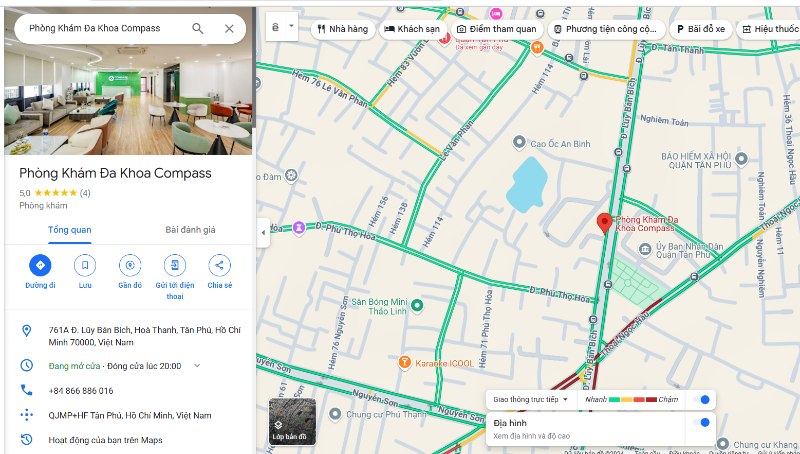Open the Giao thông trực tiếp dropdown
Screen dimensions: 800x454
click(531, 399)
